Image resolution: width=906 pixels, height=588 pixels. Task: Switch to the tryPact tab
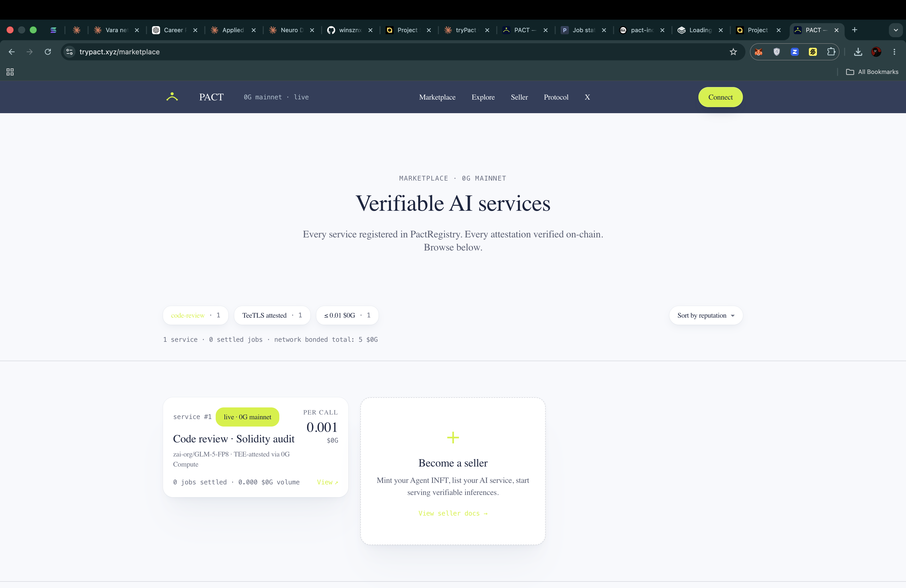tap(467, 30)
